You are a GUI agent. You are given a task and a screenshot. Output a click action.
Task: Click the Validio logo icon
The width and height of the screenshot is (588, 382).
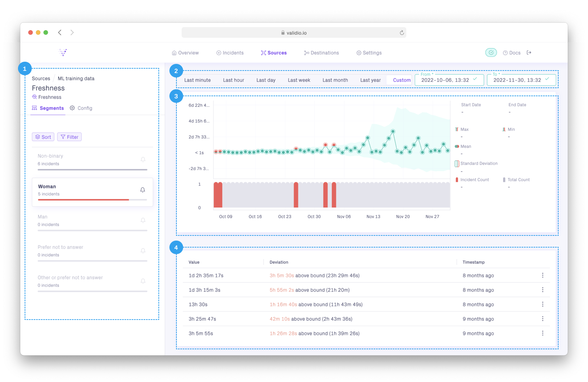63,53
